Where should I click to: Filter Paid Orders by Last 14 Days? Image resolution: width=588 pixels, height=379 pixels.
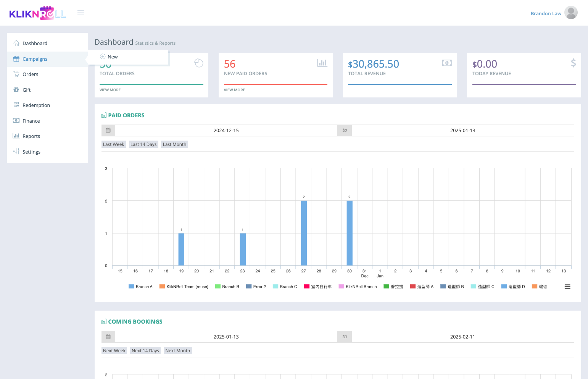pyautogui.click(x=143, y=144)
